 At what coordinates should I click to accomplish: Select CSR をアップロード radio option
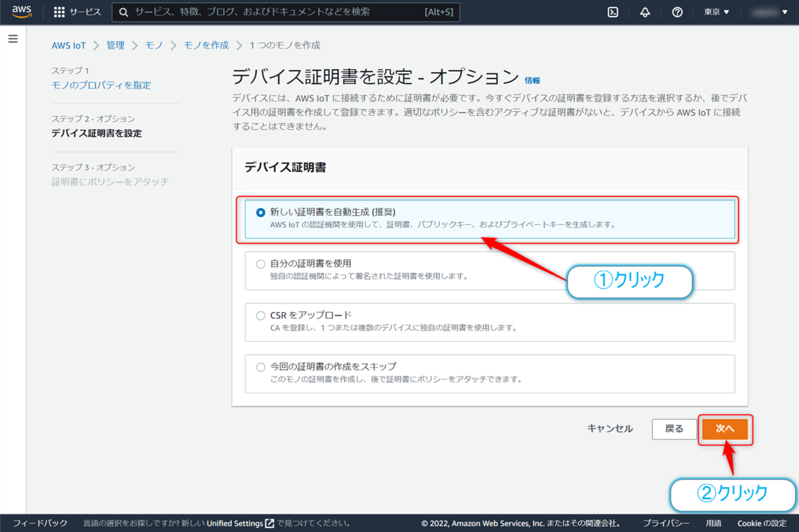[260, 315]
